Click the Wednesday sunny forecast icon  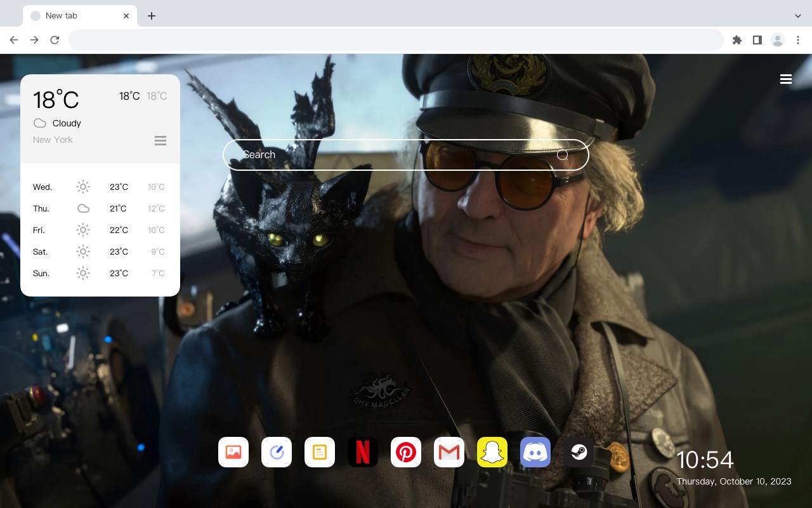click(83, 187)
